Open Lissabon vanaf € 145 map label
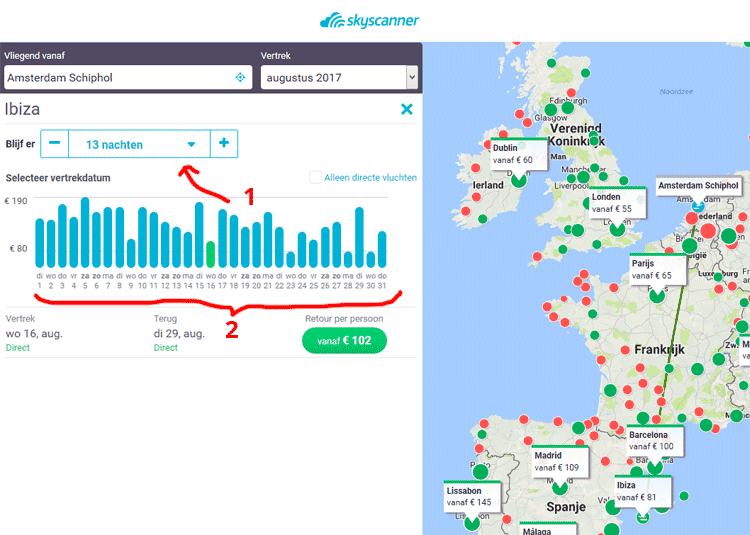 [472, 496]
